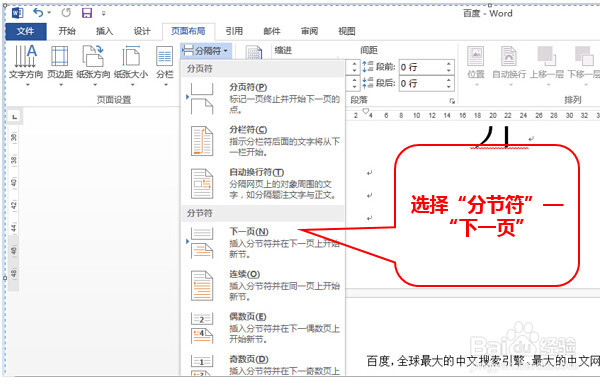Expand the 分栏 dropdown arrow
The image size is (613, 387).
166,84
